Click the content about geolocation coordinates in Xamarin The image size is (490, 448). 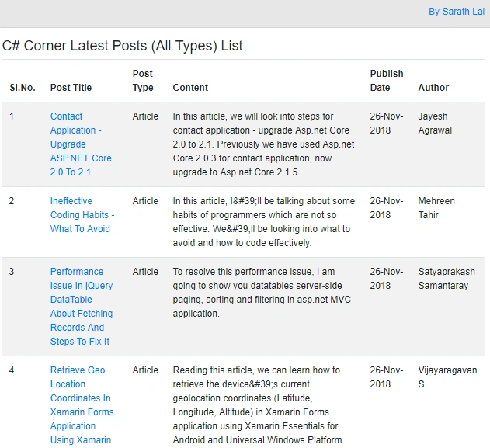coord(258,405)
